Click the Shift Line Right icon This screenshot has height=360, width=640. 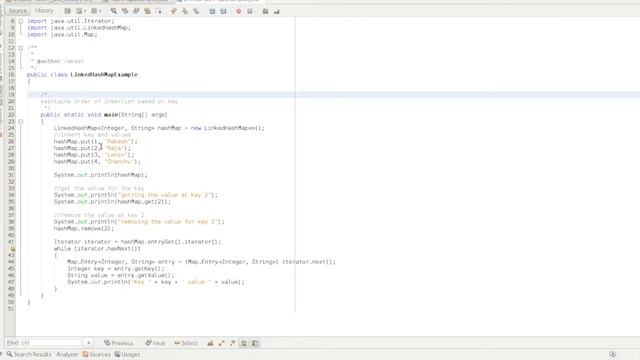(x=223, y=11)
